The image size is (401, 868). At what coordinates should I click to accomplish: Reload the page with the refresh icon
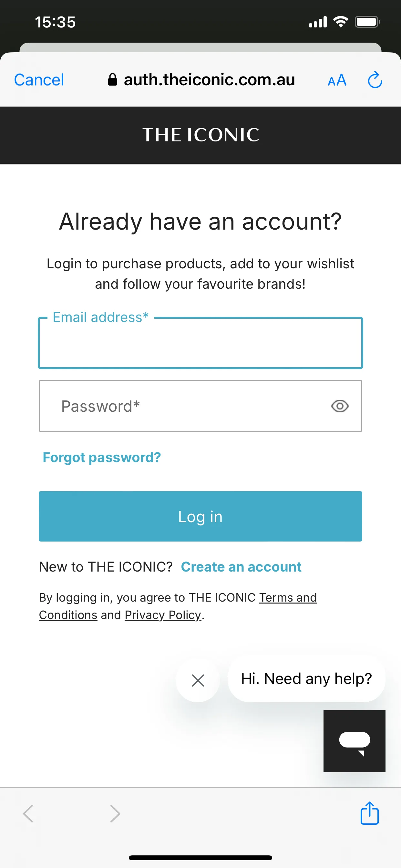coord(375,80)
